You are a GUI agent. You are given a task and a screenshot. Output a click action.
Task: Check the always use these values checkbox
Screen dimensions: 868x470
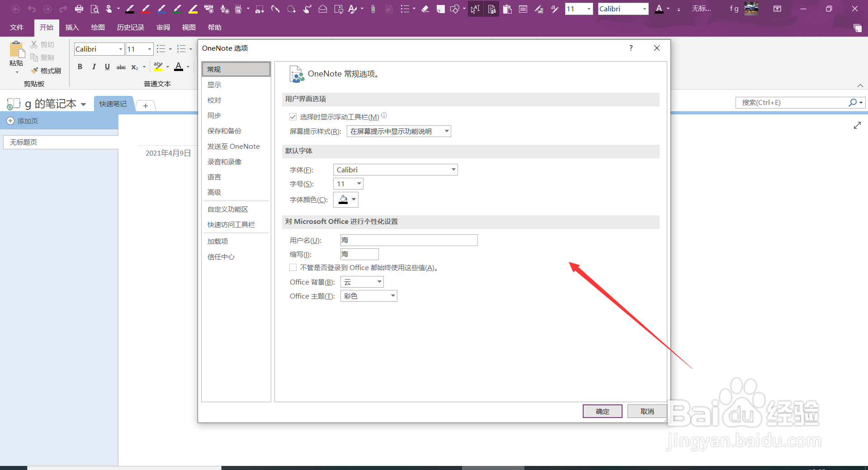click(x=293, y=268)
